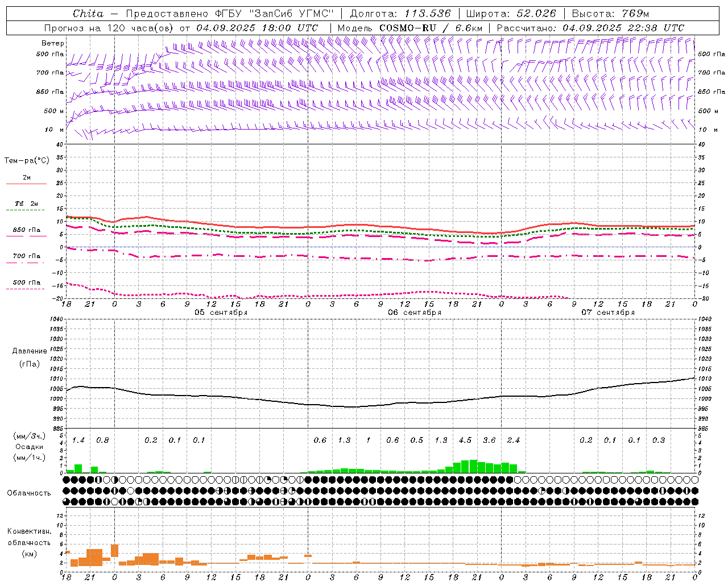
Task: Click the Осадки precipitation panel label
Action: click(x=28, y=447)
